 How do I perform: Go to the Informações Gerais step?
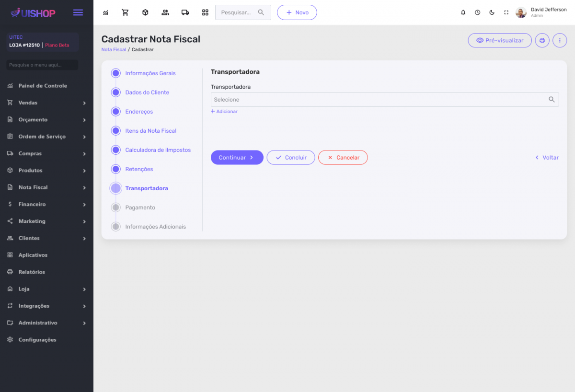point(150,73)
